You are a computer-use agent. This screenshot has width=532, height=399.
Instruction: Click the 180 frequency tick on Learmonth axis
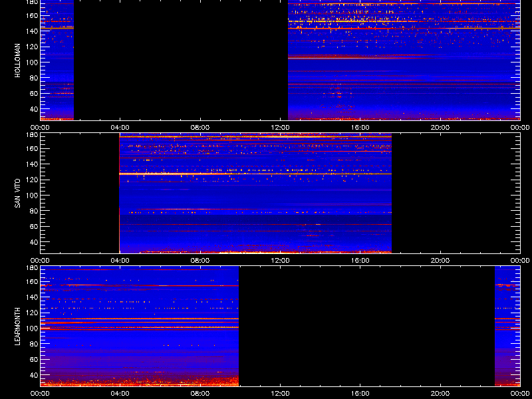pyautogui.click(x=31, y=268)
